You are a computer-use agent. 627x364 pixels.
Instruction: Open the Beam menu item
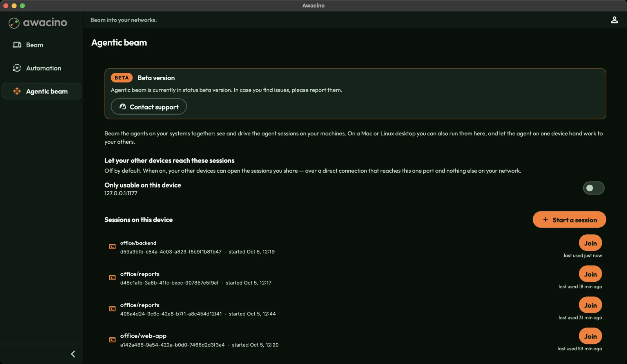coord(41,45)
